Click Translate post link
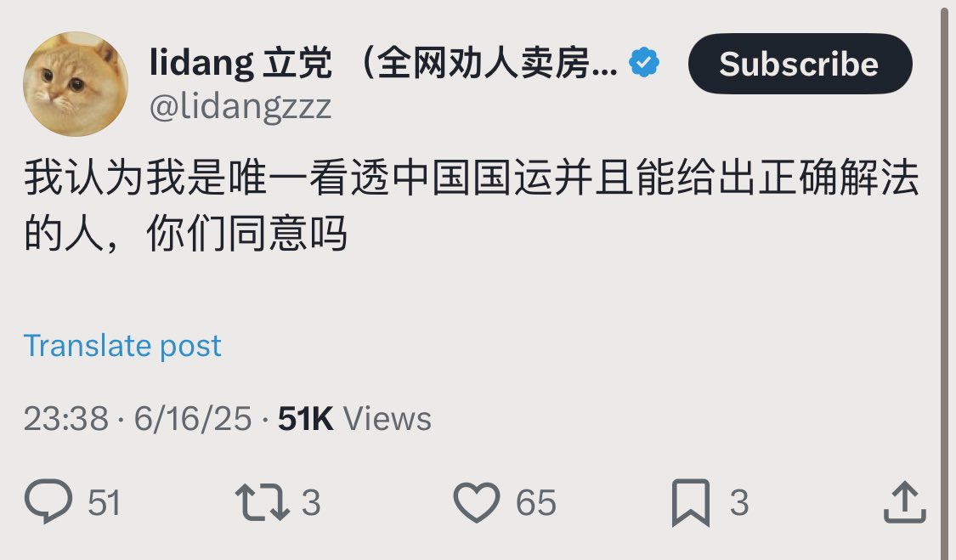 (122, 346)
